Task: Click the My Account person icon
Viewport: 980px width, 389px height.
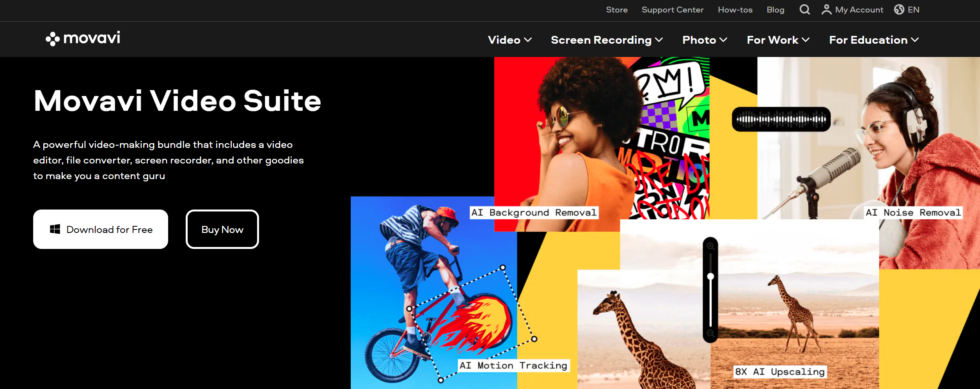Action: point(826,9)
